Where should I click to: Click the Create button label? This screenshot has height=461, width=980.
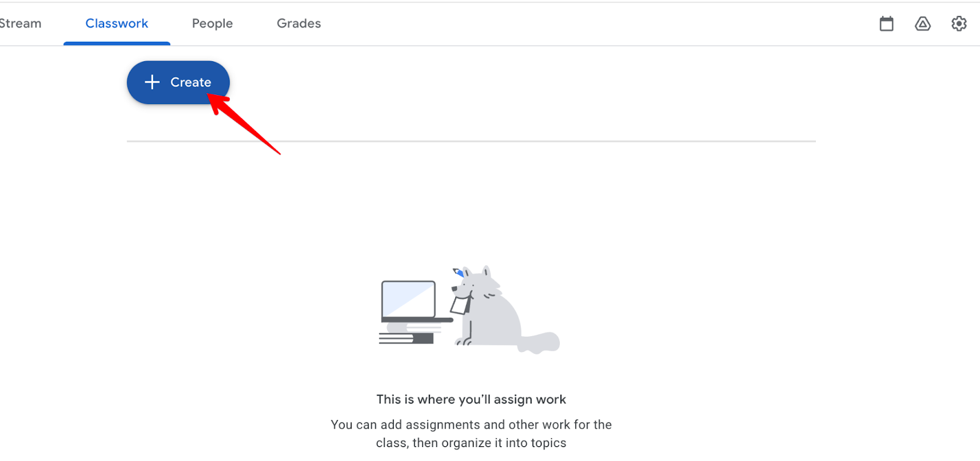point(190,82)
